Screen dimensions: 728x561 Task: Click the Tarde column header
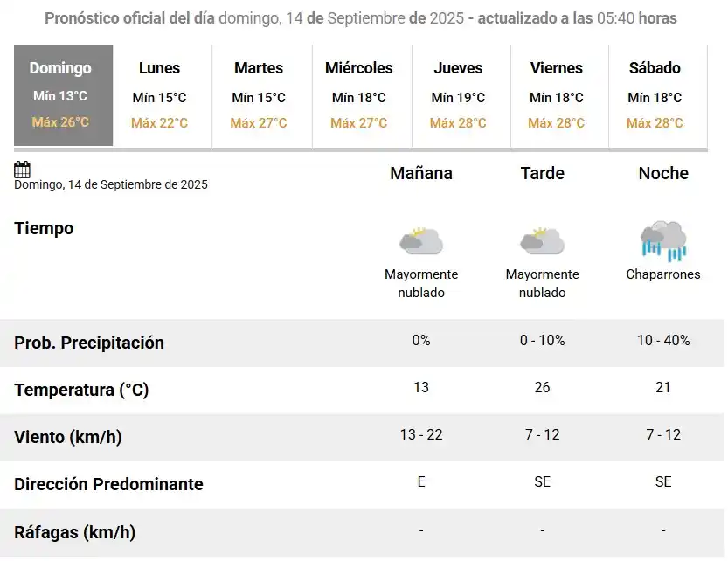(x=542, y=173)
